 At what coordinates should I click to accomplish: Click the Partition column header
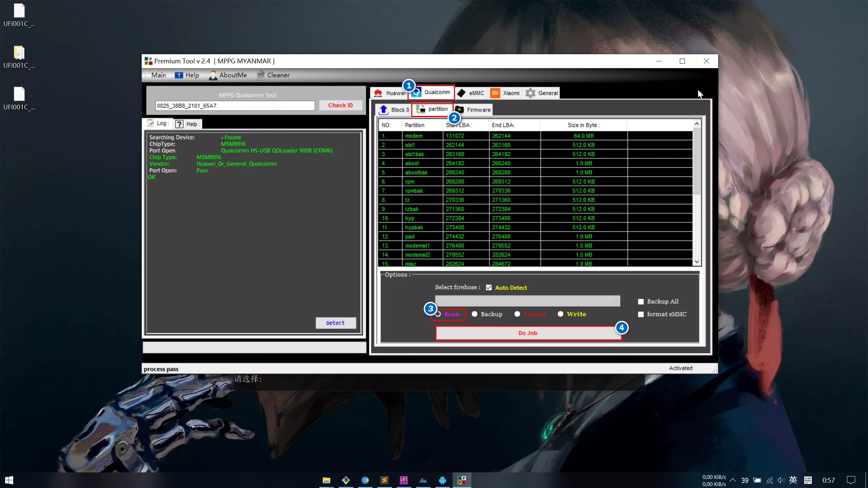[x=422, y=125]
